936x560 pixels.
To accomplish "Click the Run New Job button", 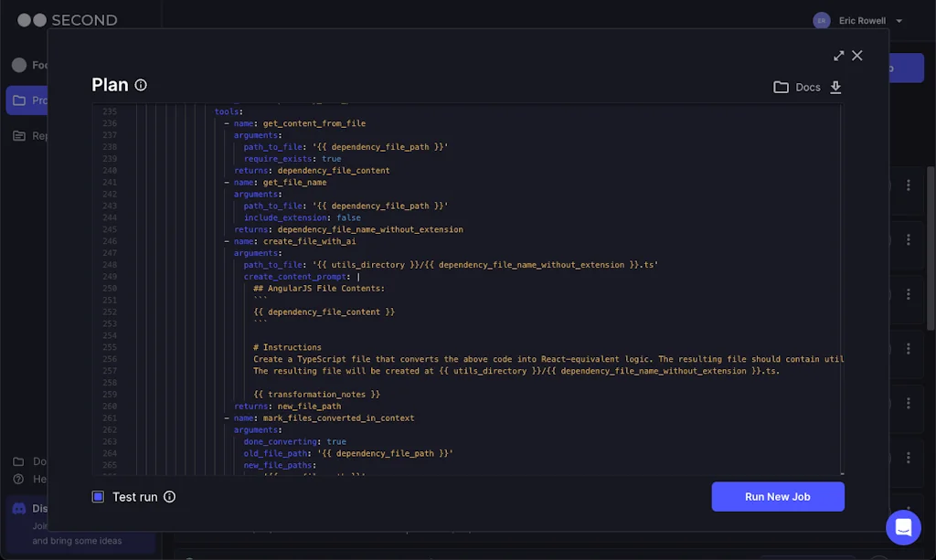I will coord(778,496).
